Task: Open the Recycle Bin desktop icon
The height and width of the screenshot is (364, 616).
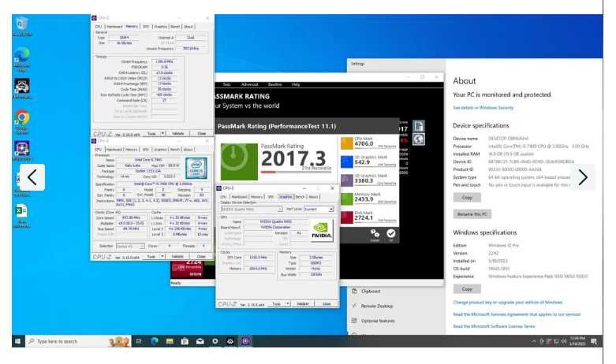Action: [x=21, y=26]
